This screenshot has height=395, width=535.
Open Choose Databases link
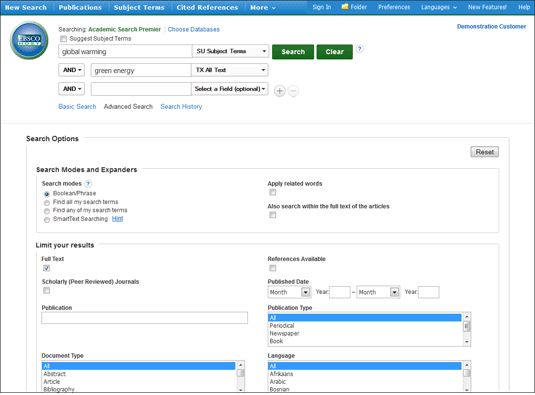(x=193, y=29)
